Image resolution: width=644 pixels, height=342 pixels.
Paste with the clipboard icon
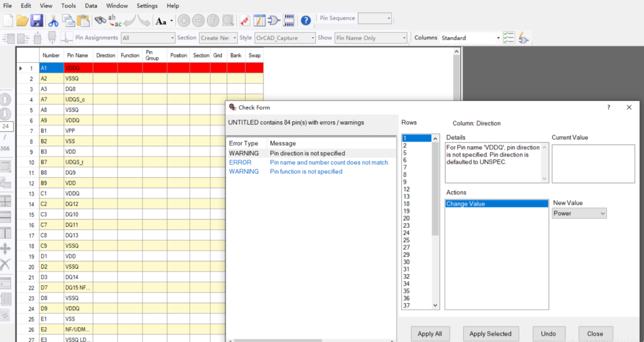click(83, 20)
